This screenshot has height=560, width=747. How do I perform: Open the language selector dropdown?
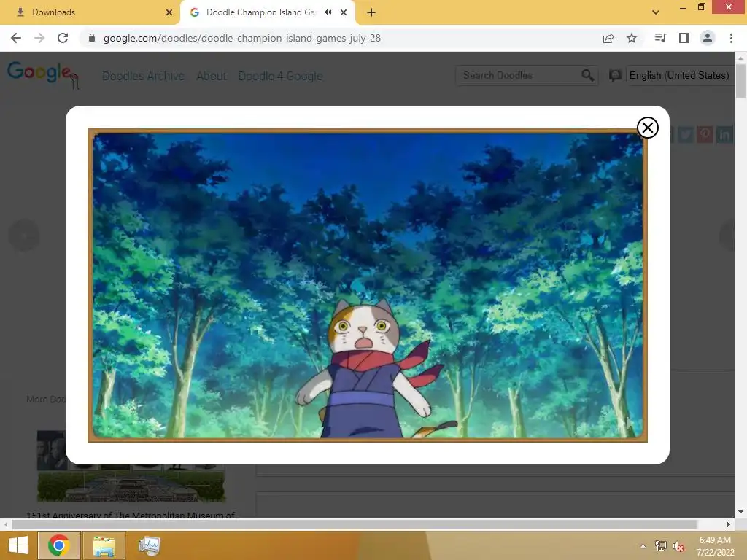point(679,75)
